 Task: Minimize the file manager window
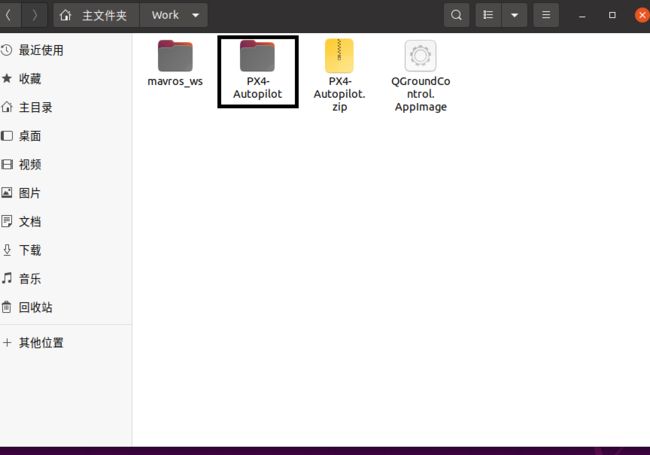point(582,16)
